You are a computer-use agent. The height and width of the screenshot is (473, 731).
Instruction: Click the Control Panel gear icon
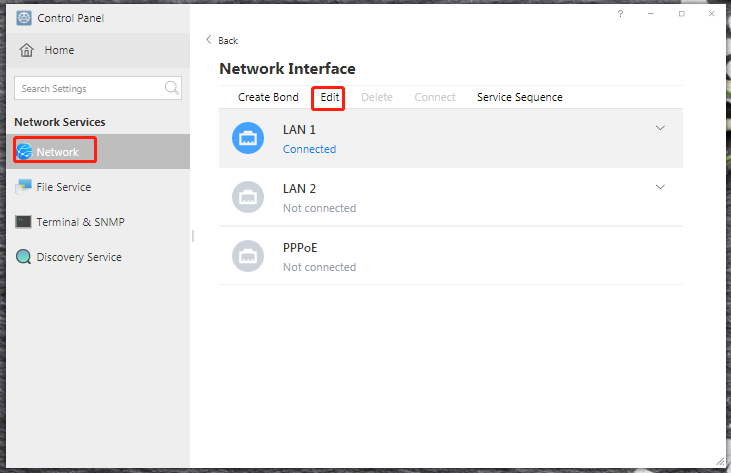tap(24, 18)
